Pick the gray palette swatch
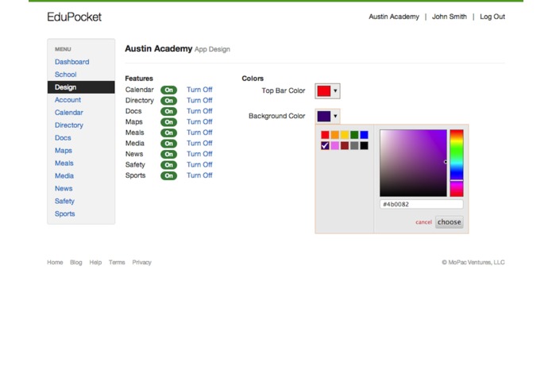 (x=354, y=145)
